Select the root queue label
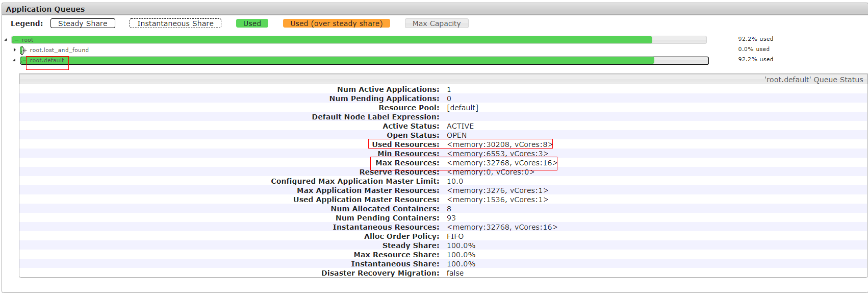868x296 pixels. pos(28,40)
